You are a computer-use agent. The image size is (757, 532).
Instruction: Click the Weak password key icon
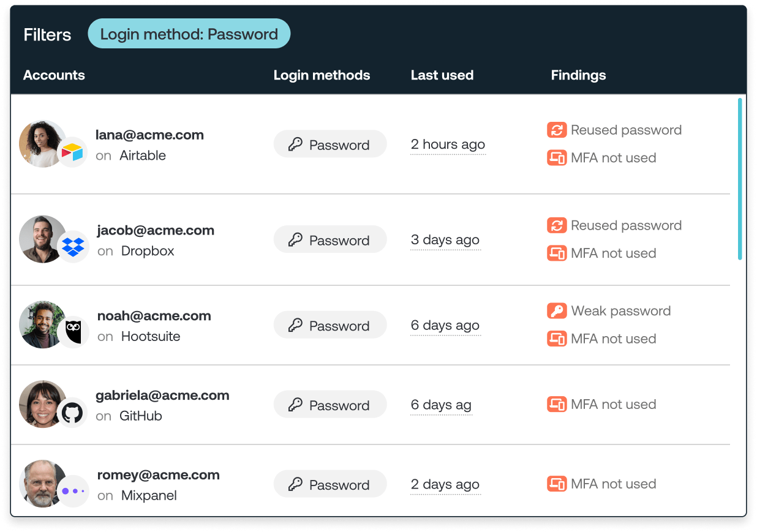[x=556, y=311]
